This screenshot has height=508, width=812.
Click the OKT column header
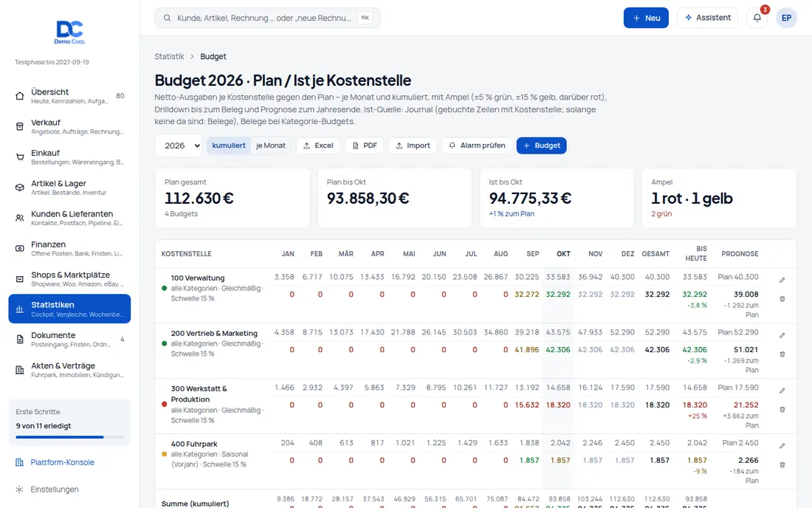[563, 254]
